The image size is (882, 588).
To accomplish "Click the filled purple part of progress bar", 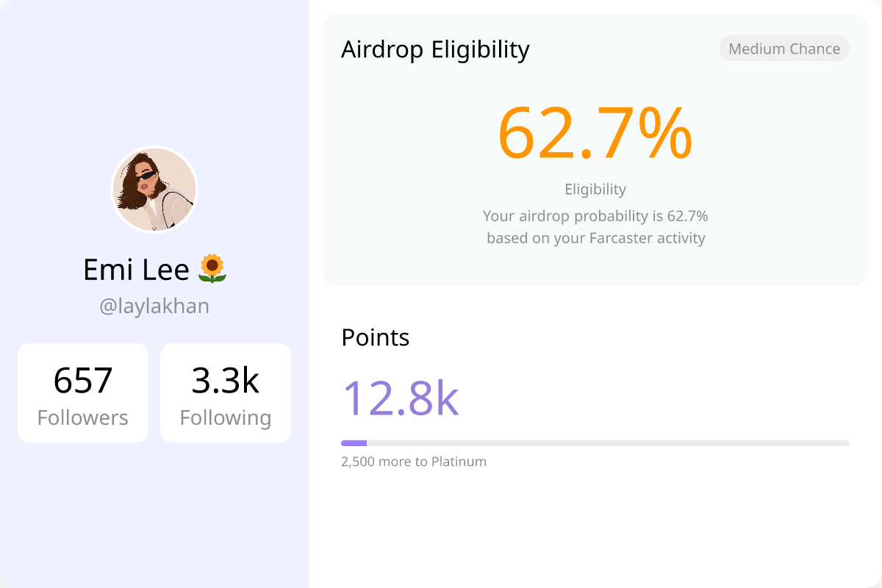I will pos(354,443).
